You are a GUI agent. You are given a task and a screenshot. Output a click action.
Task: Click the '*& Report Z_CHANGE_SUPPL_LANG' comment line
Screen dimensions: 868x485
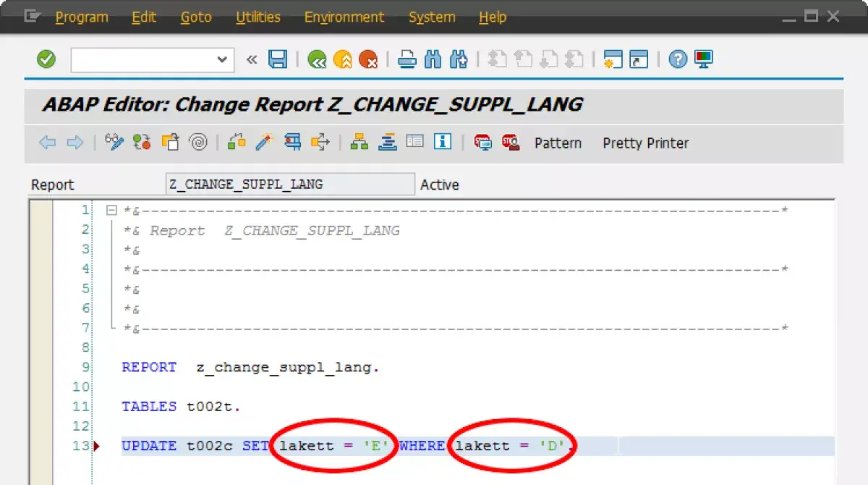pos(262,230)
